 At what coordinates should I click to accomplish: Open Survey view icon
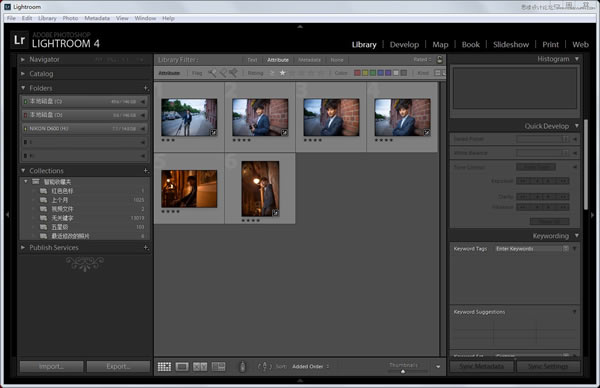(218, 367)
